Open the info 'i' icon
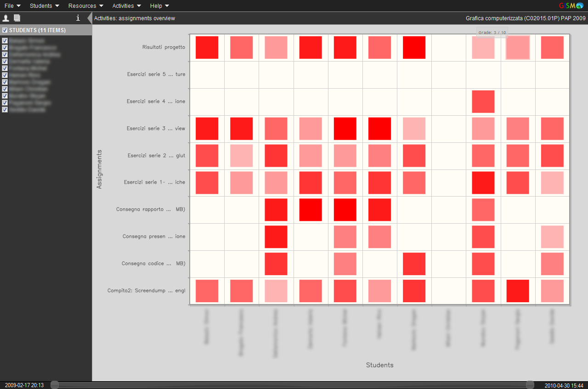The width and height of the screenshot is (588, 389). pyautogui.click(x=78, y=18)
